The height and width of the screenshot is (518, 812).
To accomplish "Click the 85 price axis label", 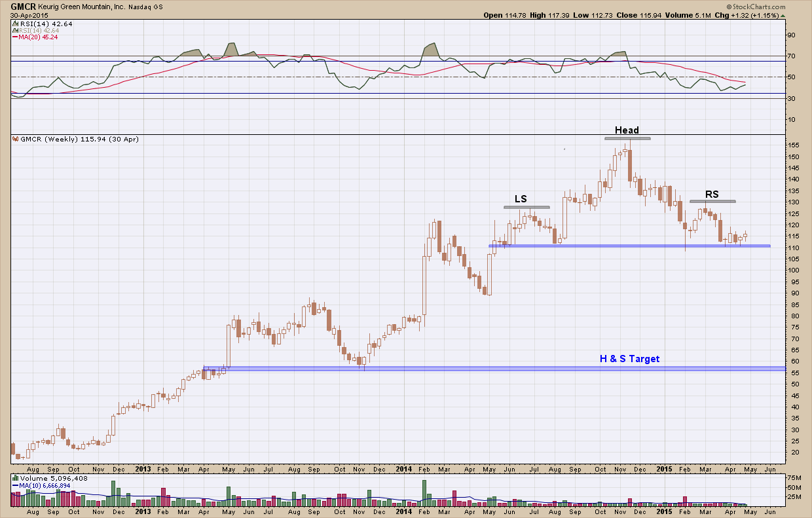I will tap(793, 305).
